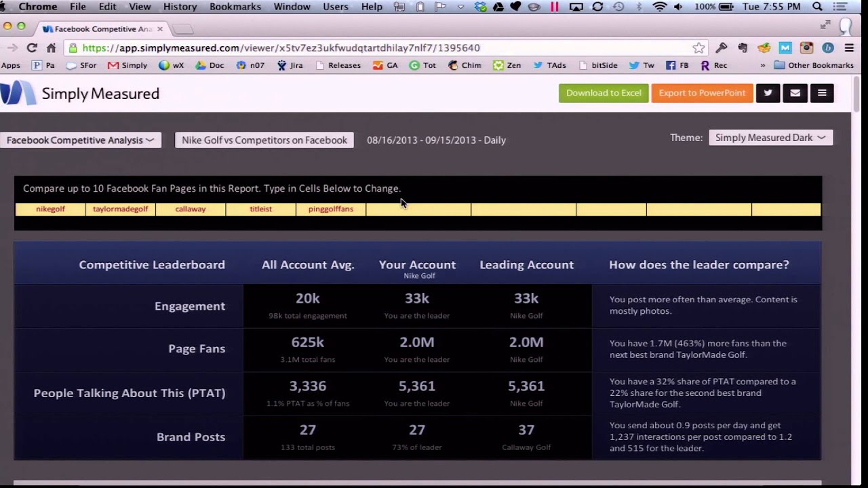
Task: Click the 5,361 Your Account PTAT value
Action: click(417, 386)
